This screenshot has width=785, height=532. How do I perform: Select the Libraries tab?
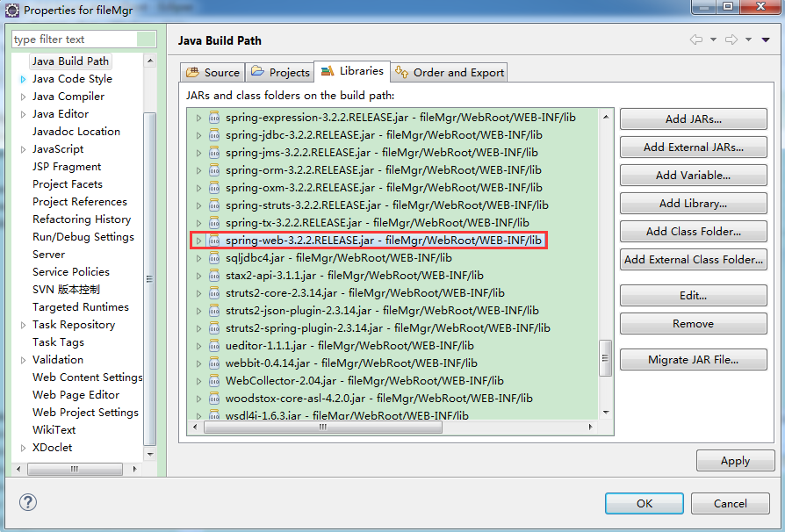[352, 71]
